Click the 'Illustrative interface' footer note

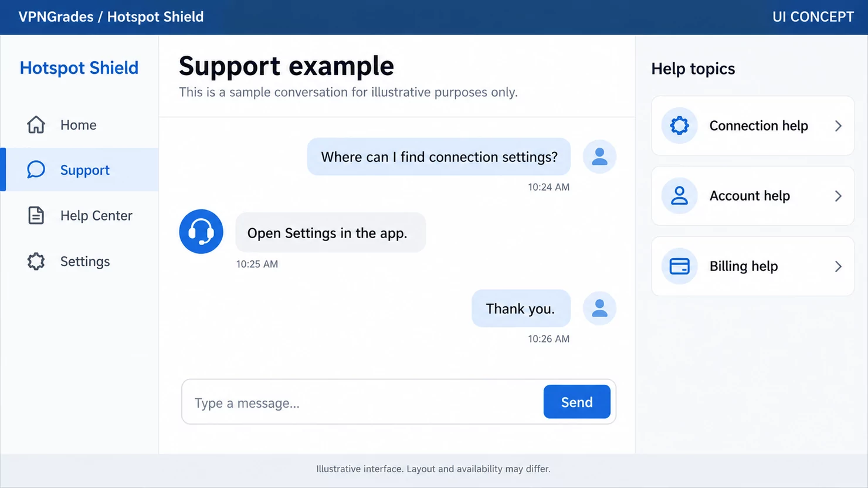pos(433,469)
